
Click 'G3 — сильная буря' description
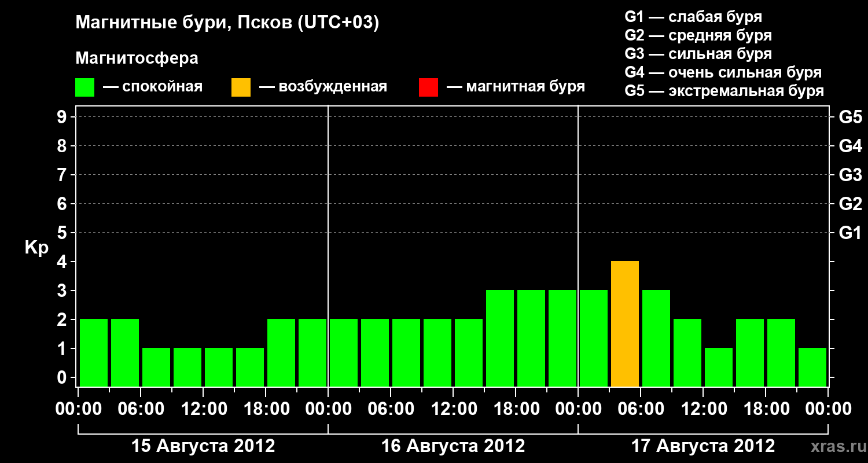tap(698, 54)
